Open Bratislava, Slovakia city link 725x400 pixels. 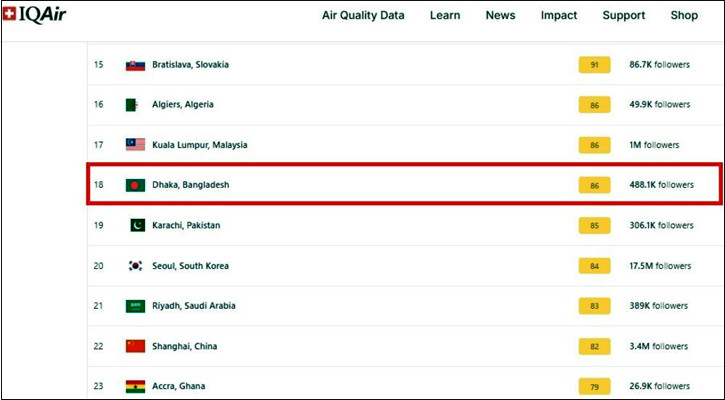pyautogui.click(x=190, y=64)
